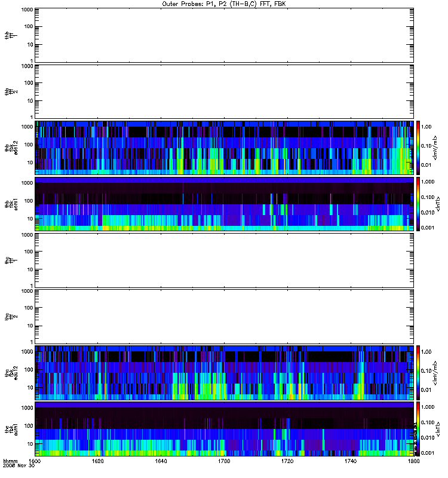448x478 pixels.
Task: Click the empty thc fff 1 plot
Action: 224,261
